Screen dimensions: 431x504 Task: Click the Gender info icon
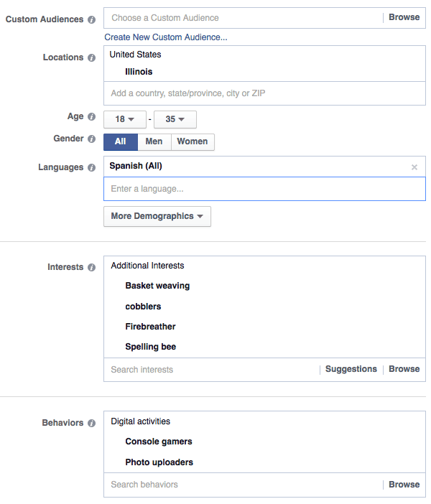pos(92,139)
